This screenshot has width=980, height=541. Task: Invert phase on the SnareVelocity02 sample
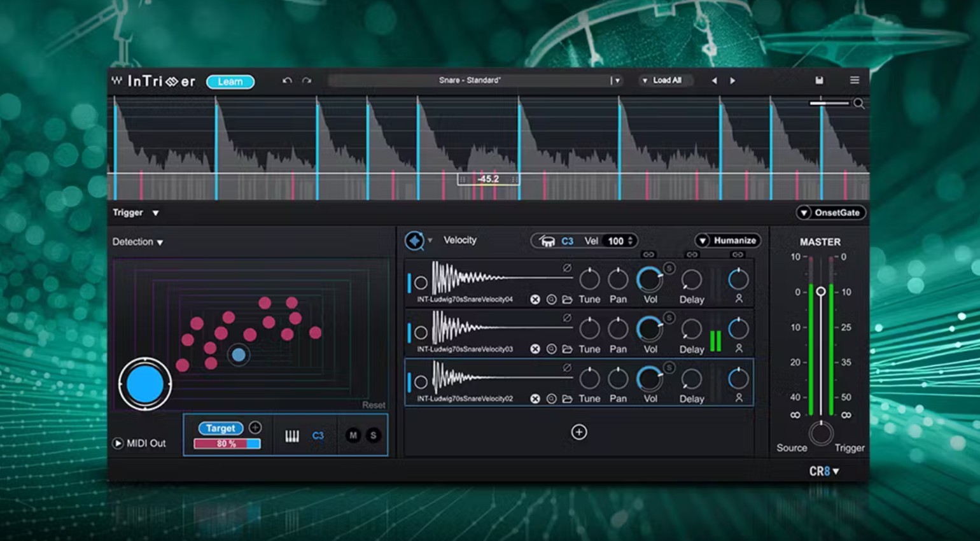click(567, 367)
